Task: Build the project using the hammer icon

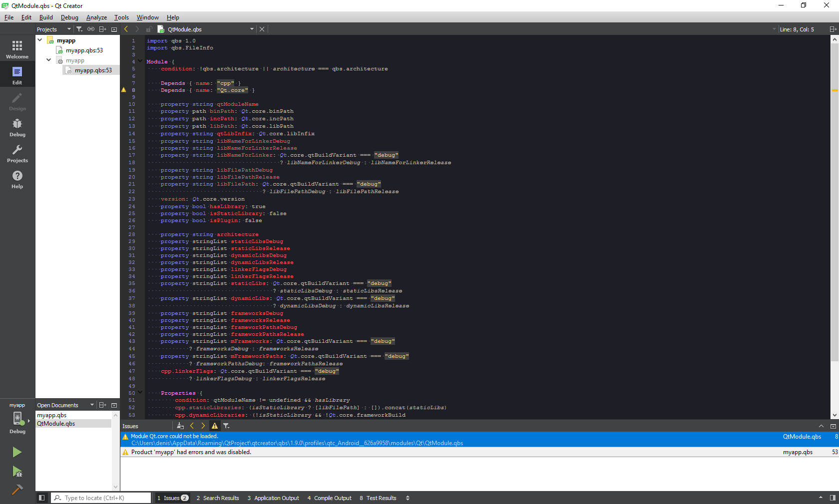Action: (x=17, y=490)
